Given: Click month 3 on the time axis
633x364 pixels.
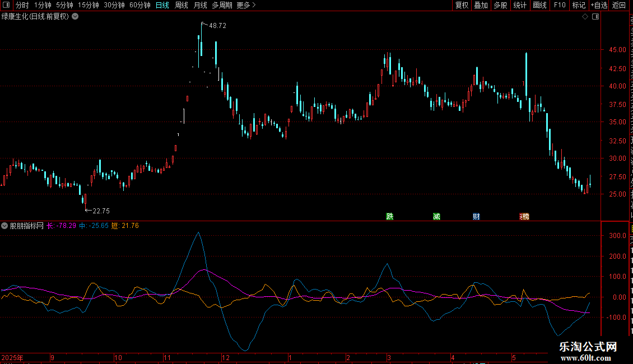Looking at the screenshot, I should coord(389,358).
